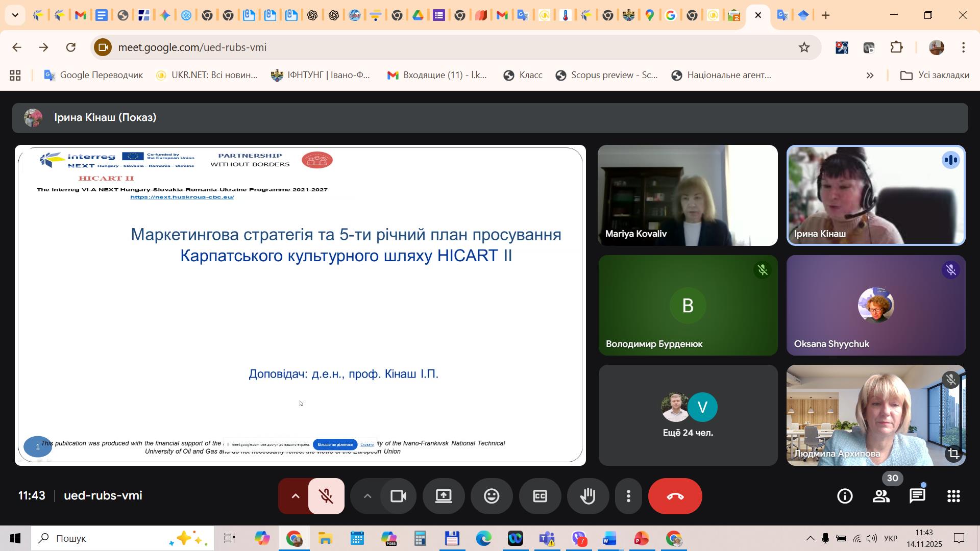This screenshot has width=980, height=551.
Task: Open the send a reaction emoji button
Action: [492, 496]
